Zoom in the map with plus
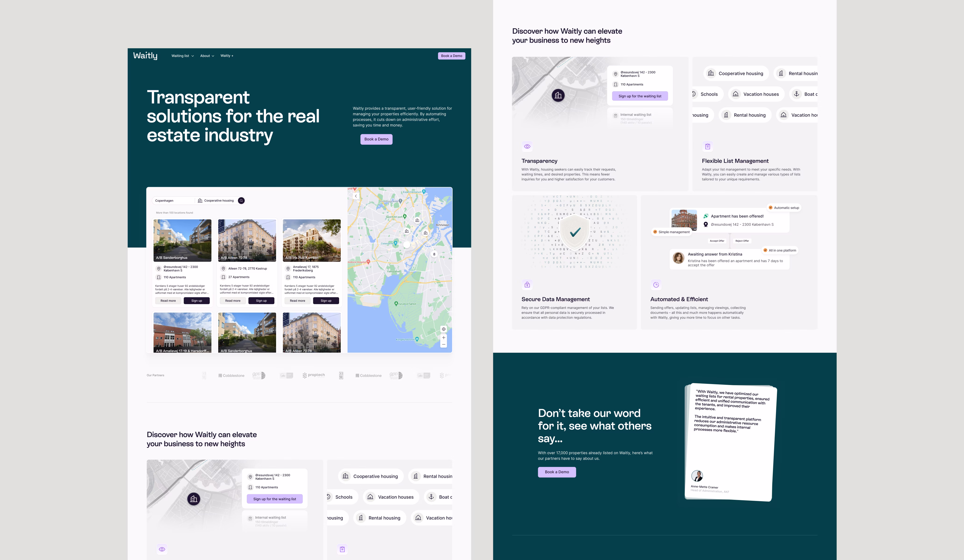964x560 pixels. [x=444, y=338]
